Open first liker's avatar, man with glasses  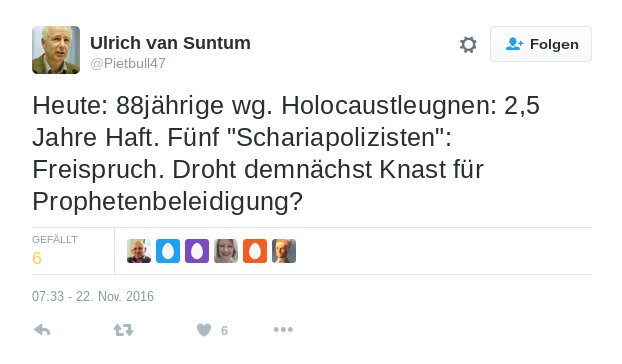point(139,251)
